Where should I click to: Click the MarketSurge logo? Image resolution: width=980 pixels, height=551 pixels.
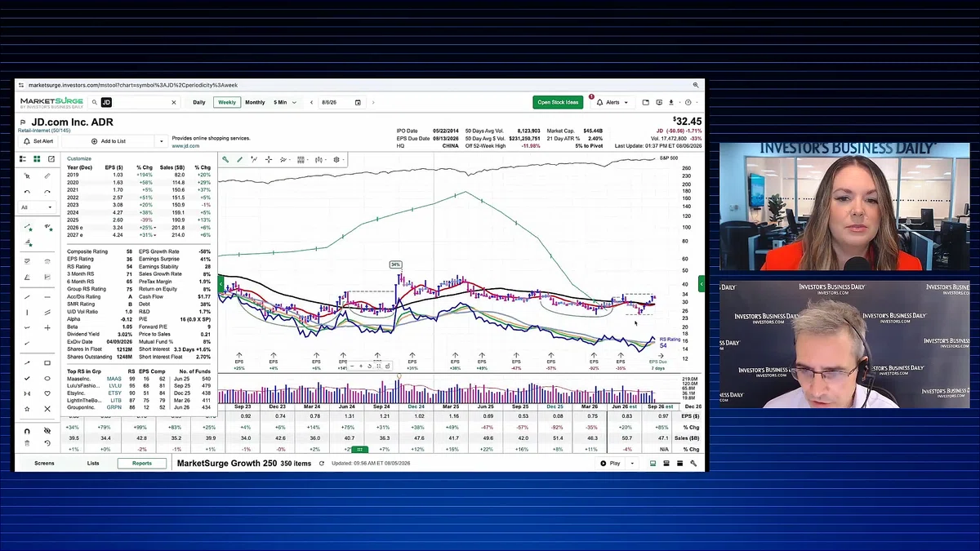click(51, 102)
